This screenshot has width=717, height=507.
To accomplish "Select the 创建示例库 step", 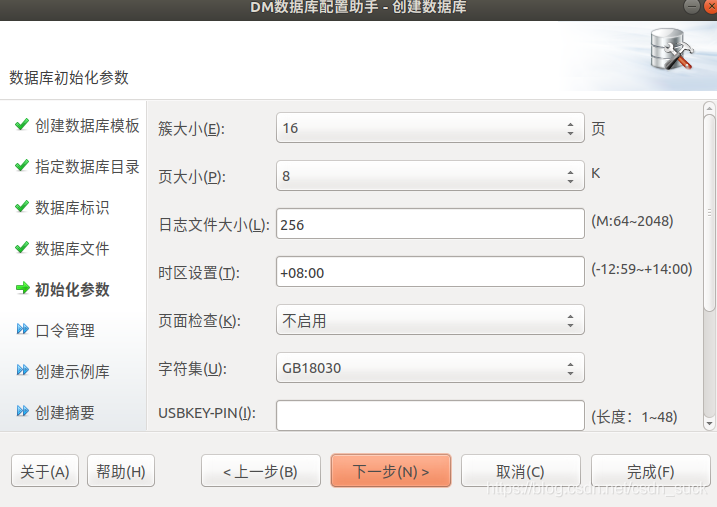I will (72, 372).
